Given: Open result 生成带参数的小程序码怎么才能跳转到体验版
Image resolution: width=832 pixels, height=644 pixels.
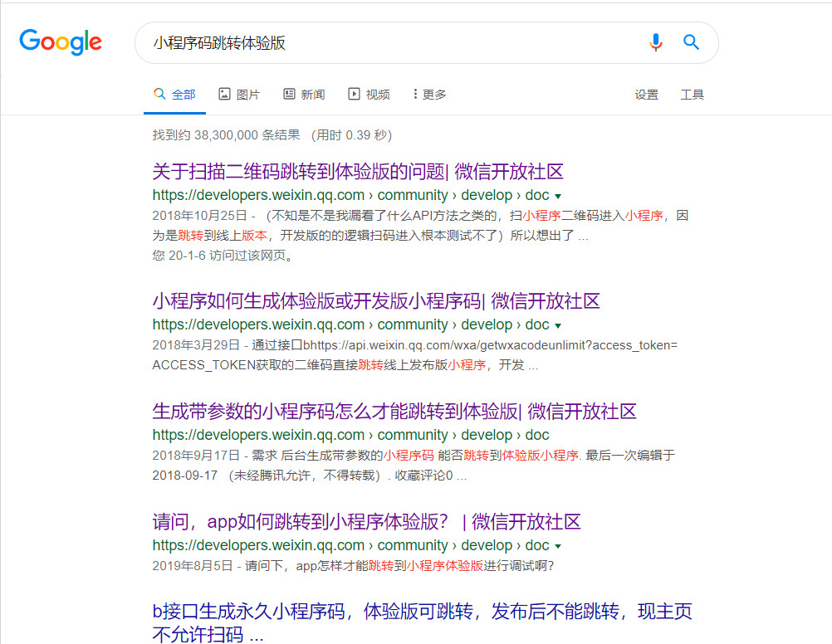Looking at the screenshot, I should click(394, 411).
